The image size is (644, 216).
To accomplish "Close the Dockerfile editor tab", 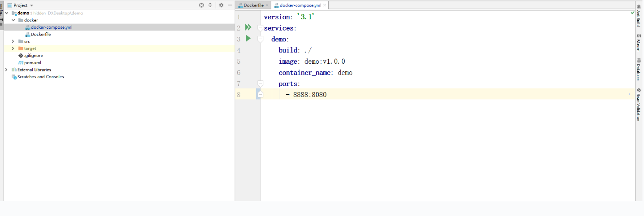I will pos(267,5).
